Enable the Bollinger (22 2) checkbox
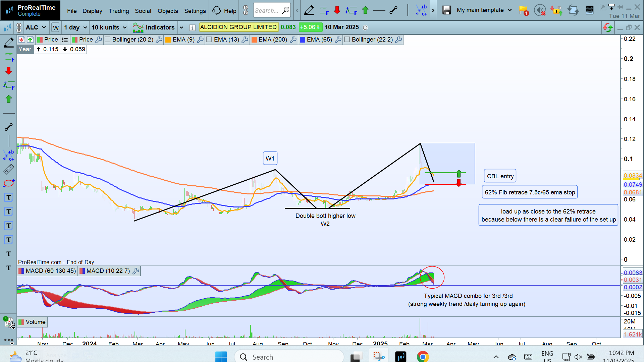 click(x=347, y=40)
